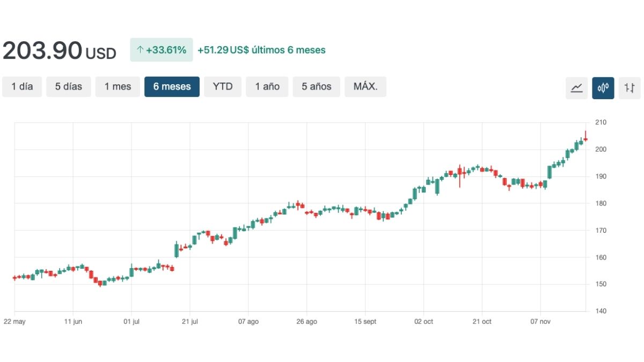Switch to OHLC bars chart view
The width and height of the screenshot is (644, 362).
[x=630, y=87]
